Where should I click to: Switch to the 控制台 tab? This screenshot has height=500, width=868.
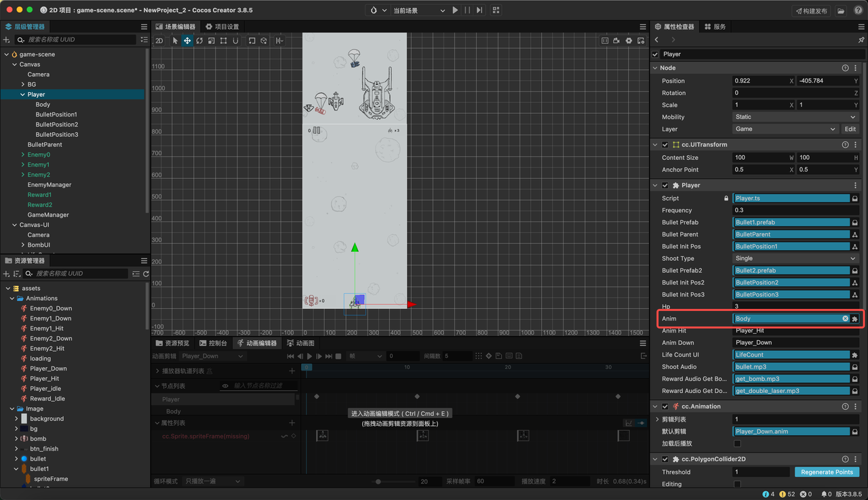click(212, 343)
